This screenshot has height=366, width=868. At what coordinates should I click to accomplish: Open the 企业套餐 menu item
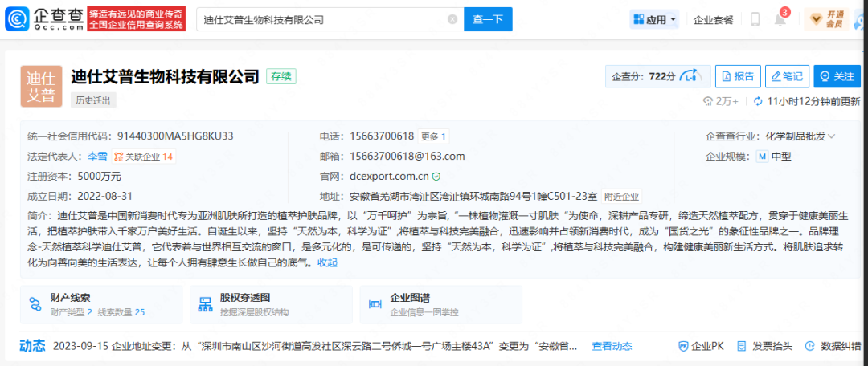coord(713,20)
